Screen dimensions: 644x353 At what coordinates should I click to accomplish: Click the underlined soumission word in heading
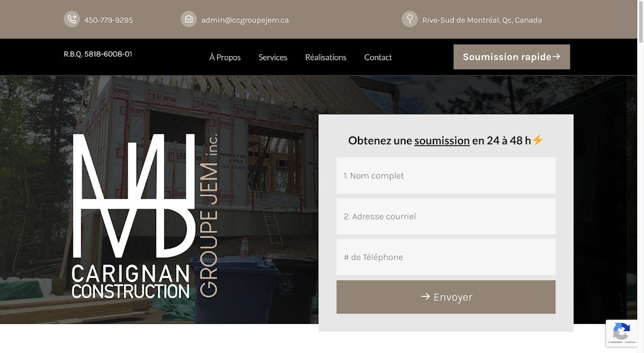[x=442, y=140]
